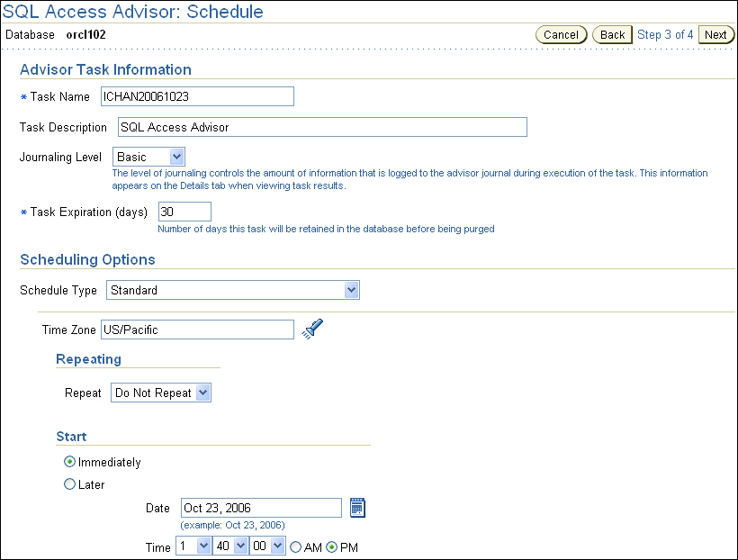
Task: Open the Schedule Type dropdown
Action: click(x=233, y=290)
